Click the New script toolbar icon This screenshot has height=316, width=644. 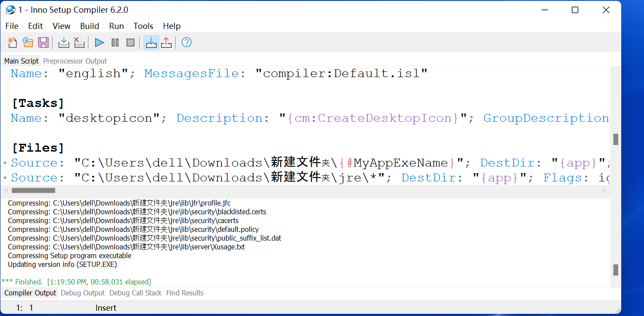[x=12, y=43]
